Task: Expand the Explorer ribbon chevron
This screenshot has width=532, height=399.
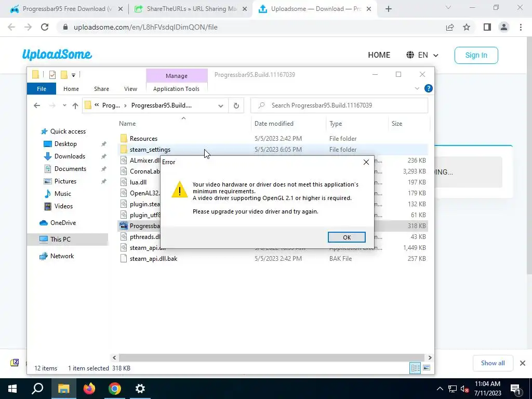Action: pyautogui.click(x=417, y=88)
